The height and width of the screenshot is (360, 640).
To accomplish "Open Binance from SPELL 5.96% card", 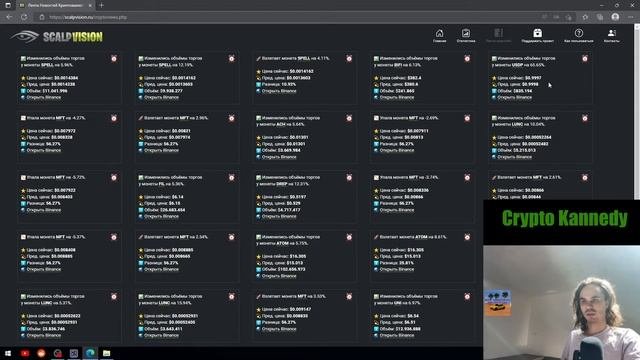I will pyautogui.click(x=44, y=98).
